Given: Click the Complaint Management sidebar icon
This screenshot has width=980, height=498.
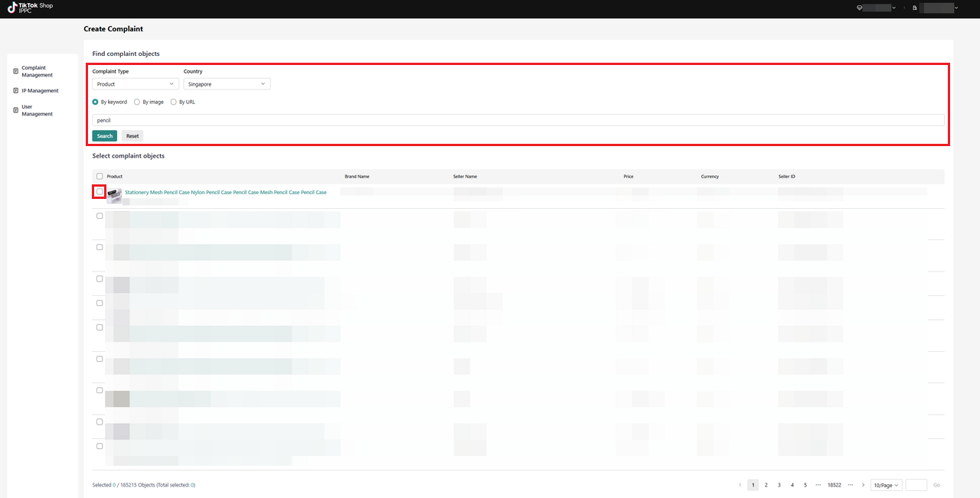Looking at the screenshot, I should point(16,71).
